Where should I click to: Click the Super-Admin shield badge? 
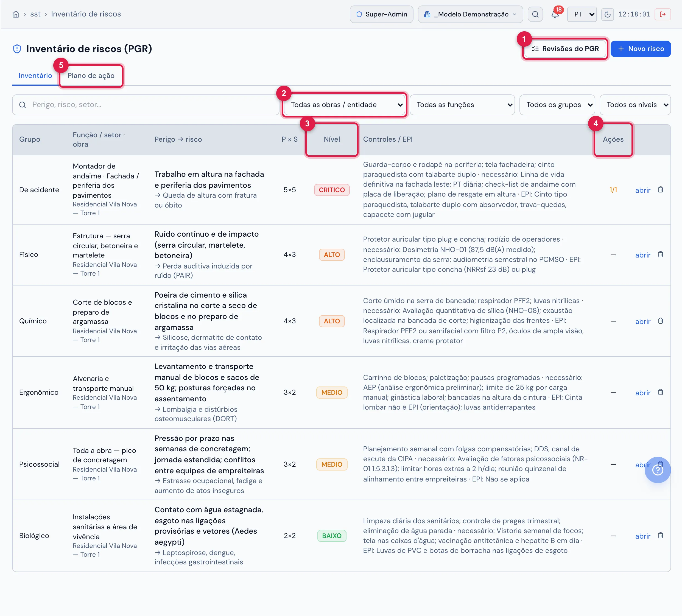click(382, 14)
